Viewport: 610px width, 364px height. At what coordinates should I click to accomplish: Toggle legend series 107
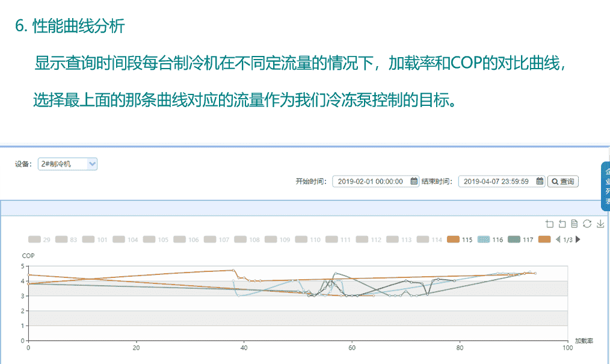click(x=217, y=239)
